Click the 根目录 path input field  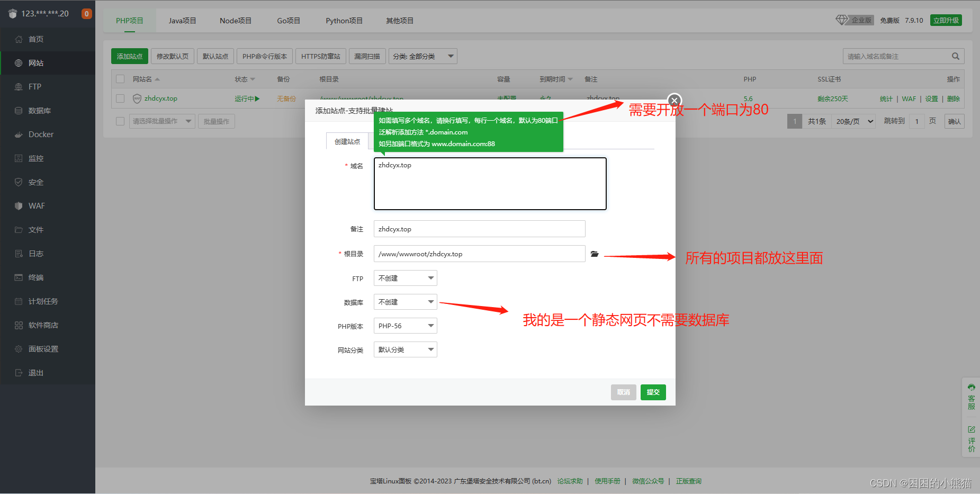pyautogui.click(x=480, y=254)
